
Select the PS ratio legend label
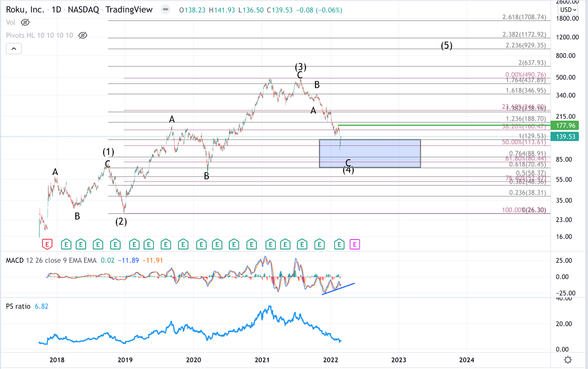pyautogui.click(x=18, y=306)
